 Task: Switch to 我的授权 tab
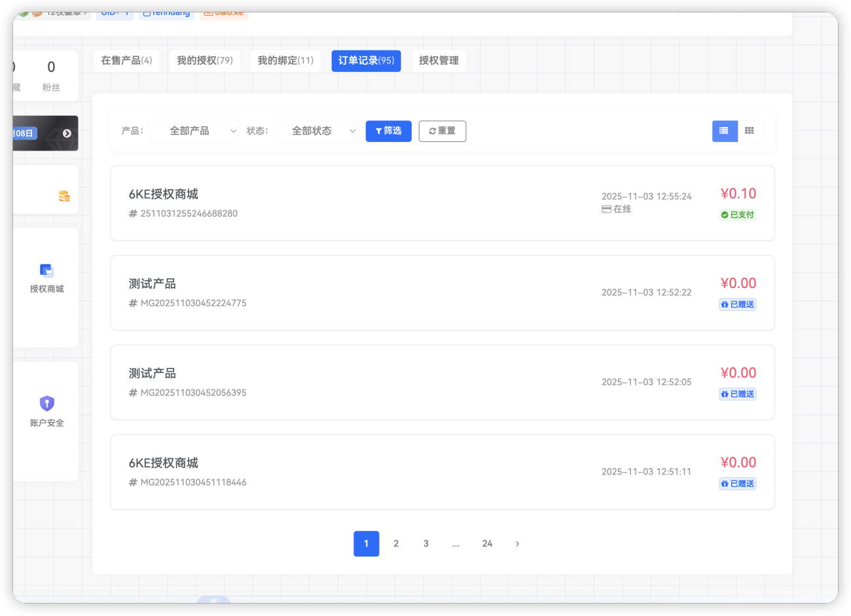[204, 61]
